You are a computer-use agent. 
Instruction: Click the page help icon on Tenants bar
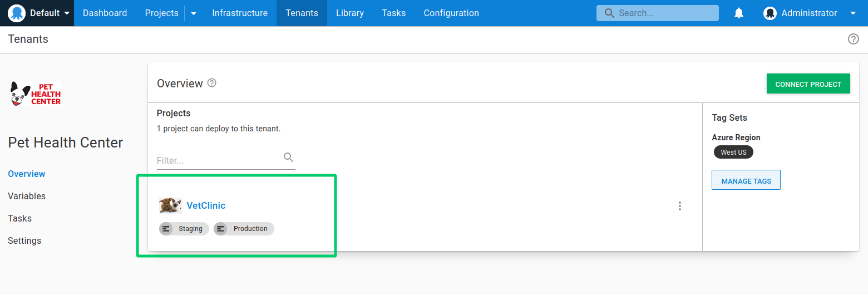click(853, 39)
